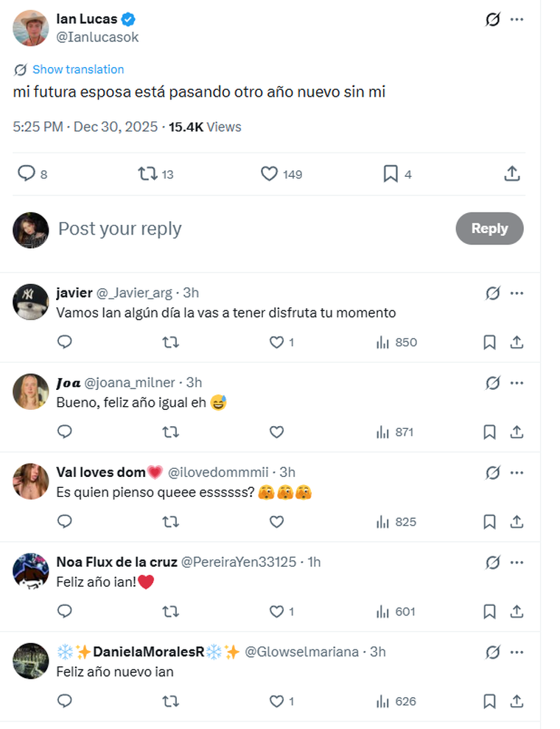This screenshot has height=729, width=560.
Task: Share DanielaMoralesR's reply
Action: point(517,702)
